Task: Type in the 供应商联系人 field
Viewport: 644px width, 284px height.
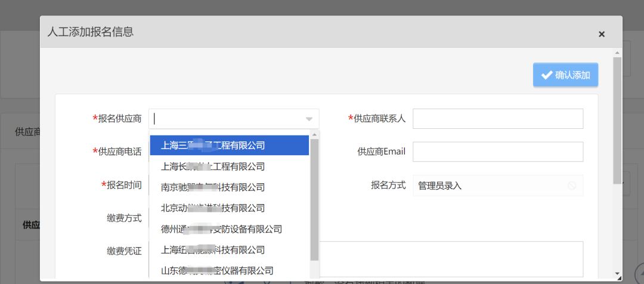Action: (497, 119)
